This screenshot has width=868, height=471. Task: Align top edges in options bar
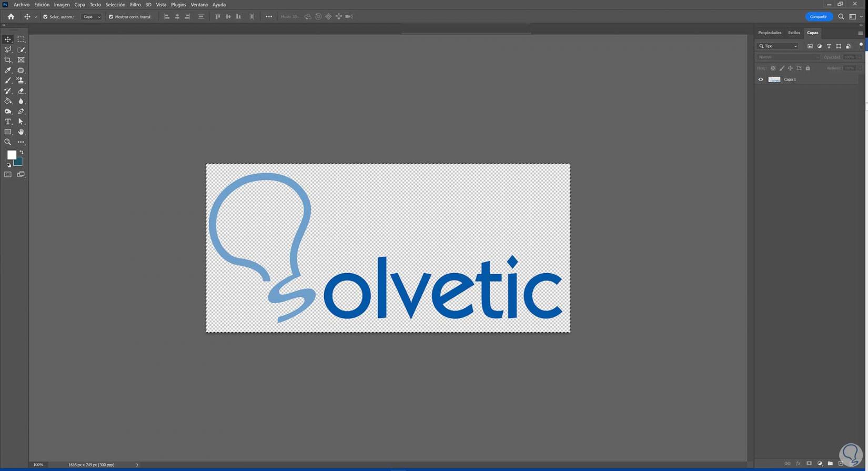(218, 17)
